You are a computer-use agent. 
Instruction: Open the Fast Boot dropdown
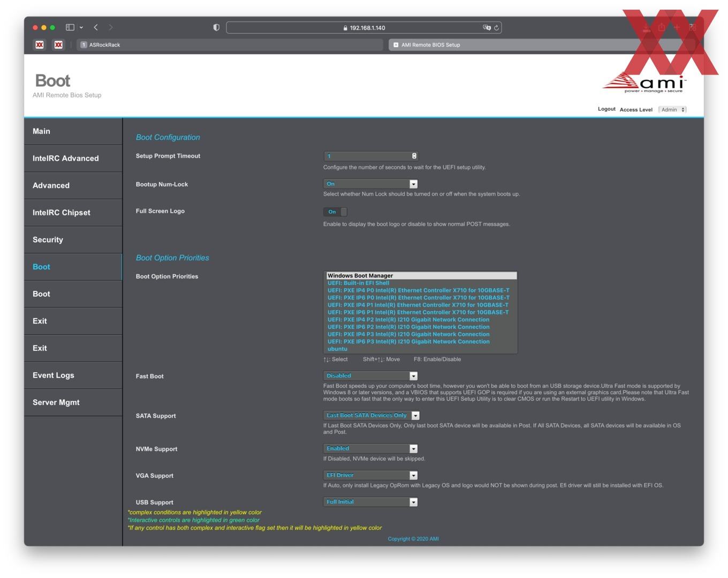pyautogui.click(x=370, y=376)
